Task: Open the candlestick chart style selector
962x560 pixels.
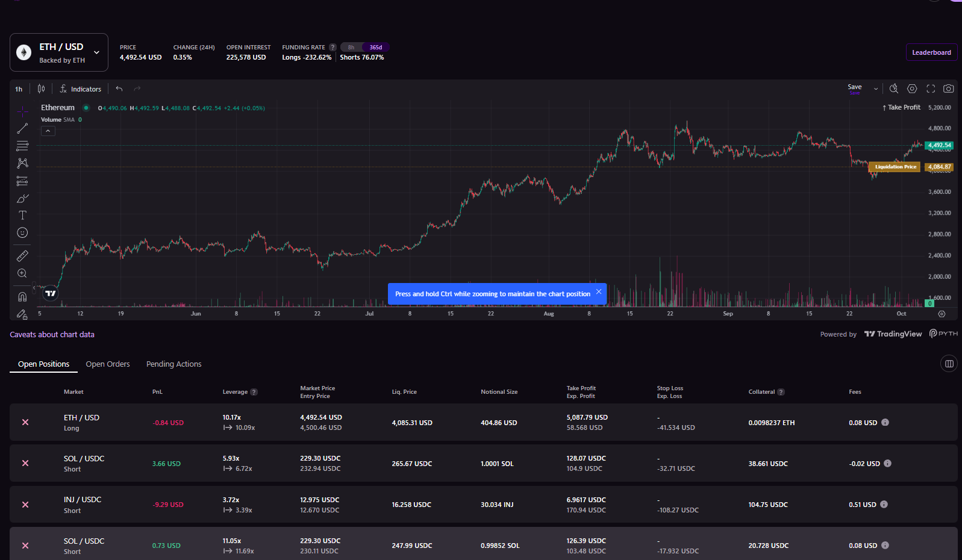Action: 41,89
